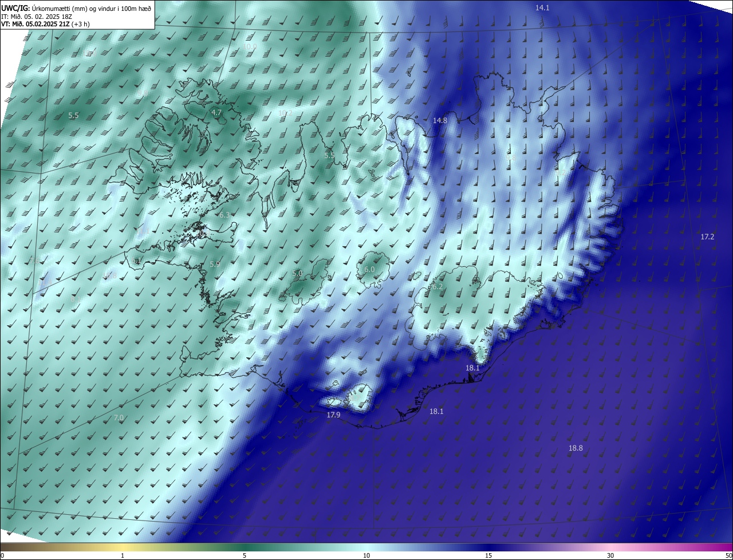Click the 0 label on the color scale
This screenshot has width=733, height=560.
[x=2, y=555]
